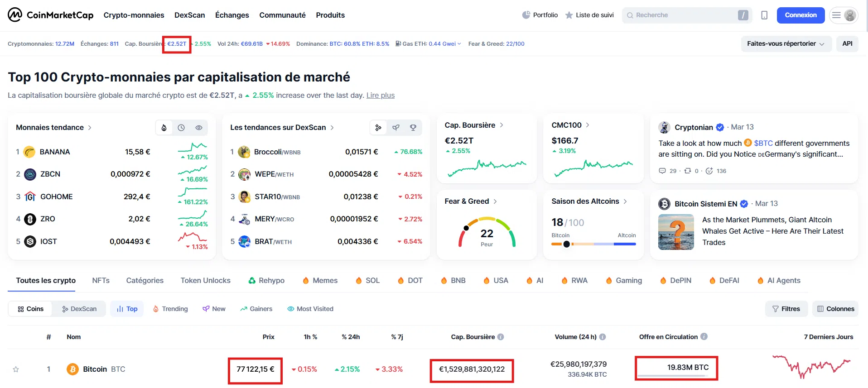Select the Top filter
Image resolution: width=868 pixels, height=388 pixels.
[x=127, y=309]
